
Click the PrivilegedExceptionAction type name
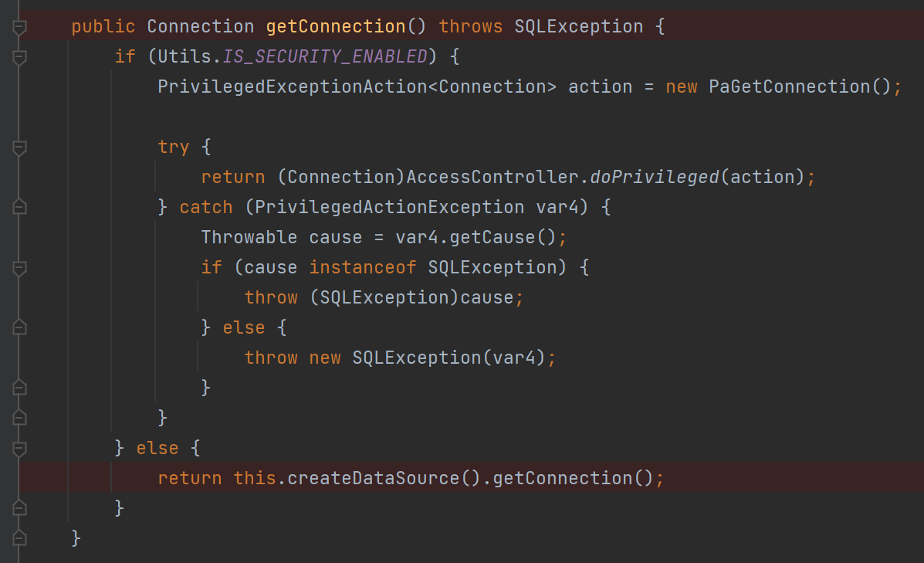(292, 86)
